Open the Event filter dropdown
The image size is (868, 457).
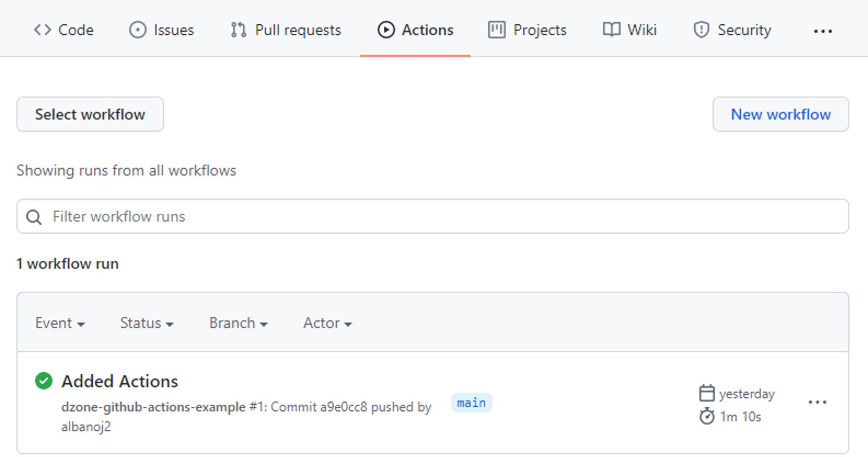click(60, 323)
